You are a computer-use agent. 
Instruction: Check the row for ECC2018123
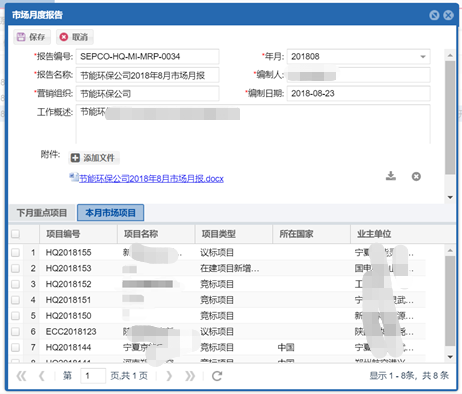click(15, 332)
